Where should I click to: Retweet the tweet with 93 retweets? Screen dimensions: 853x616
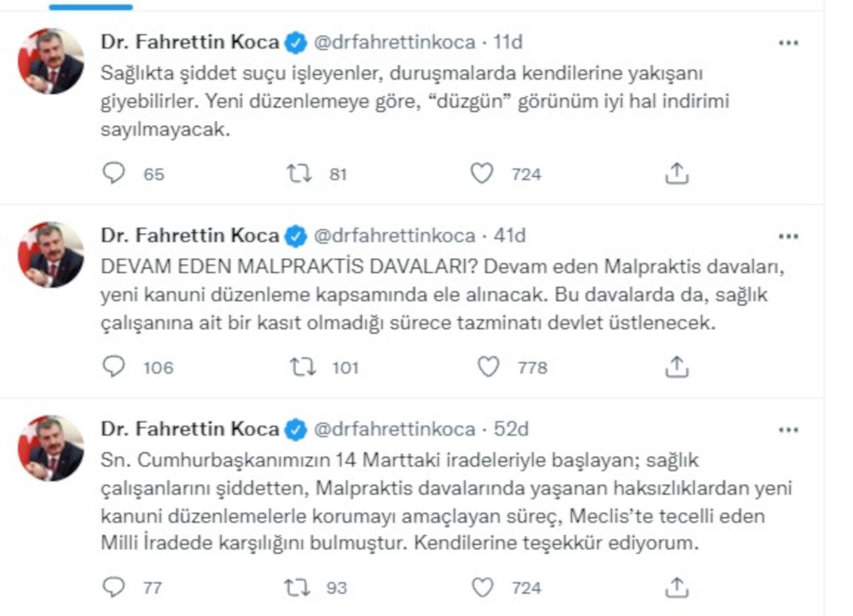tap(297, 587)
